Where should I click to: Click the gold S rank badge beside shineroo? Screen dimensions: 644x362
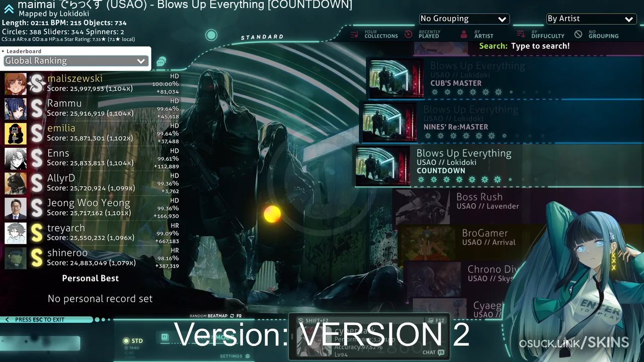(x=37, y=258)
